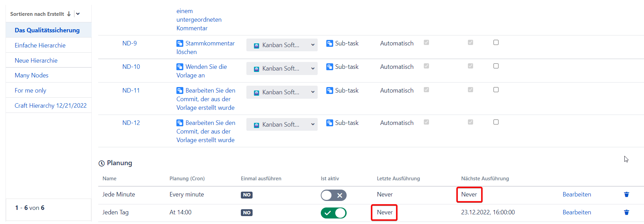This screenshot has height=224, width=644.
Task: Click the clock icon beside Planung
Action: click(102, 163)
